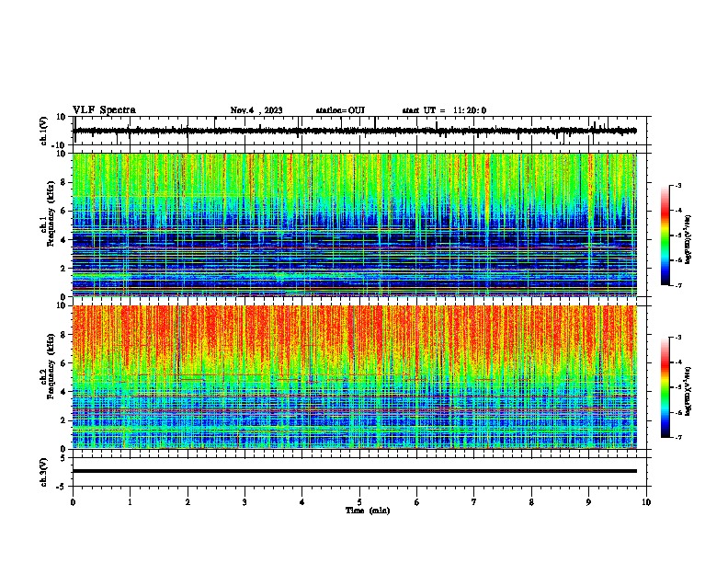Select the 'Time (min)' axis label

pos(368,511)
